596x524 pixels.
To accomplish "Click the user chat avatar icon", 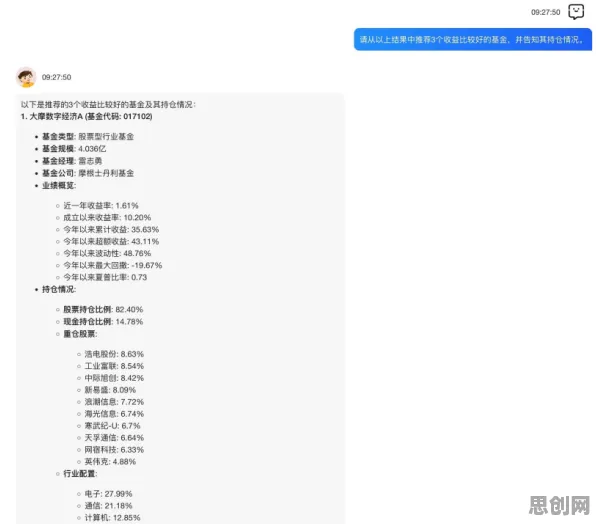I will tap(576, 12).
